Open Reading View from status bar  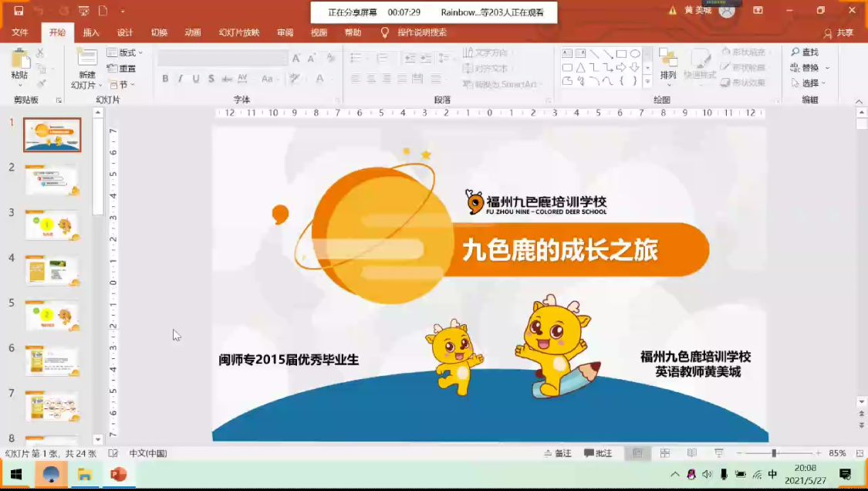point(691,453)
